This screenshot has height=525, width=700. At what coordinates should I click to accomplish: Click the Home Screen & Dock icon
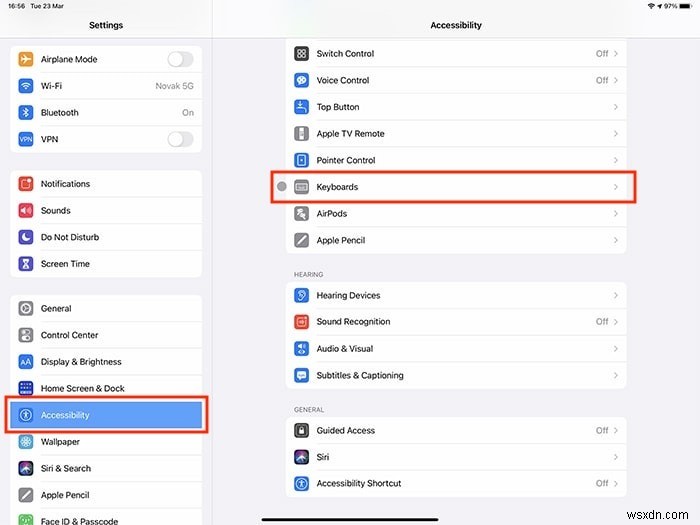pyautogui.click(x=26, y=388)
